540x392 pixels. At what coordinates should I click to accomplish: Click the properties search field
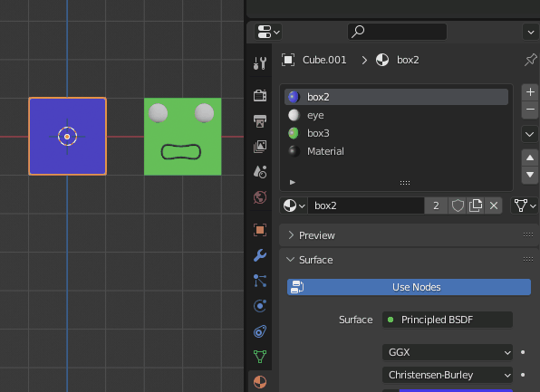pos(397,32)
